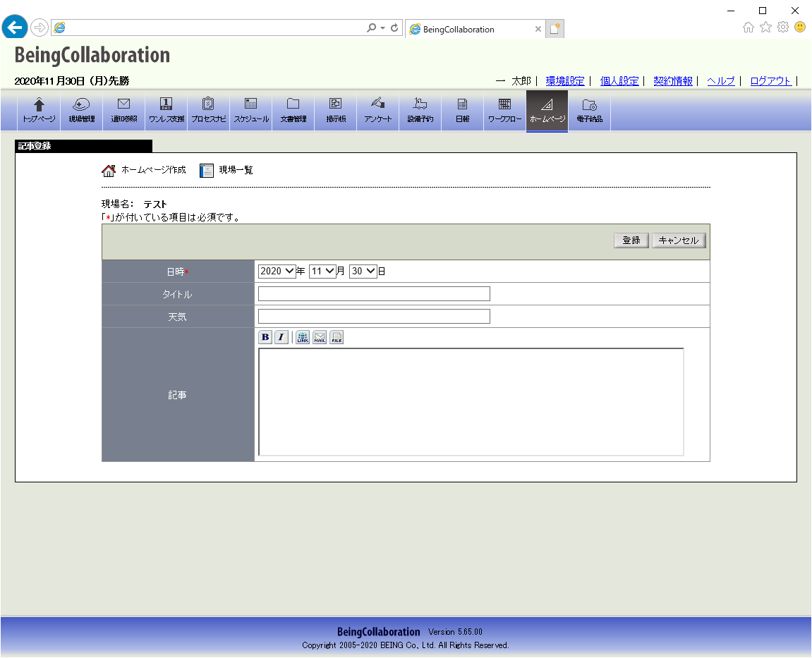The height and width of the screenshot is (658, 812).
Task: Refresh the page with reload icon
Action: pos(394,28)
